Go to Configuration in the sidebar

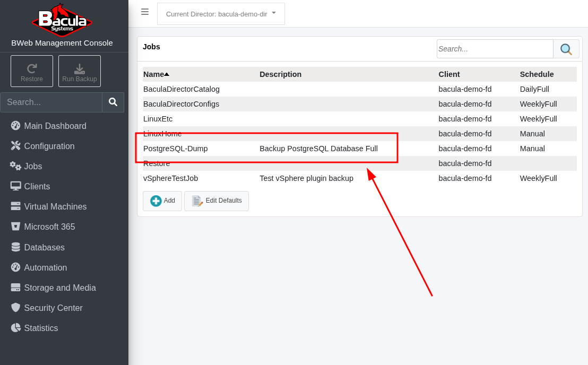[x=49, y=146]
